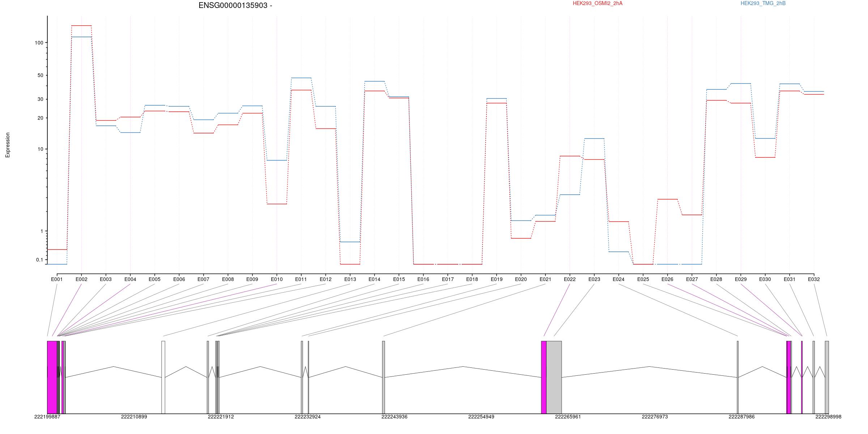Click the E019 exon label
The height and width of the screenshot is (434, 868).
pyautogui.click(x=497, y=279)
